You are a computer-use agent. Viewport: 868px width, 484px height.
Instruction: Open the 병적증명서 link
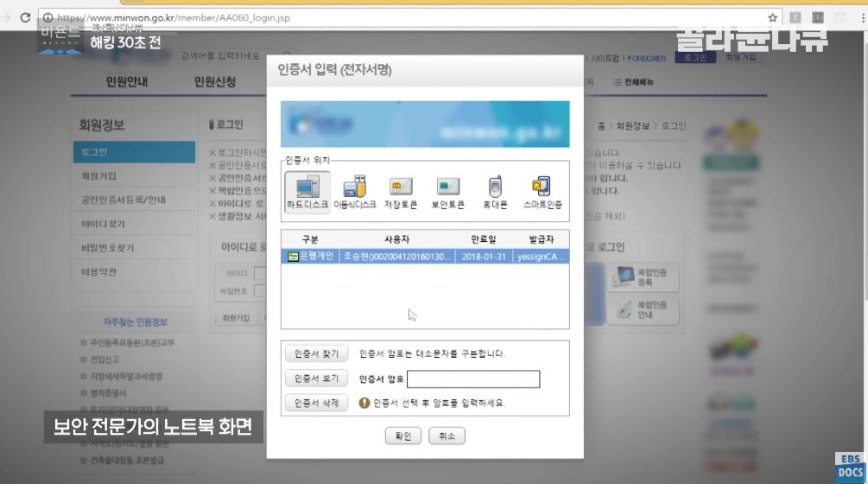point(109,392)
